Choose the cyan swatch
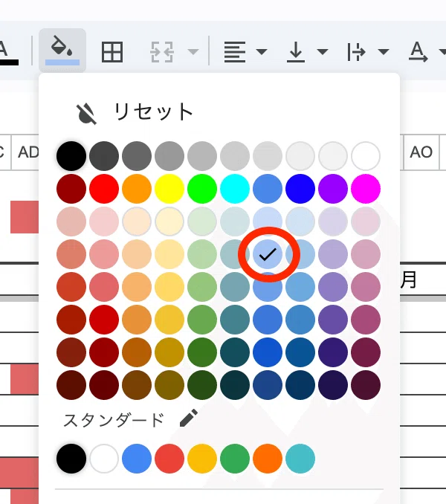This screenshot has height=504, width=446. click(235, 189)
